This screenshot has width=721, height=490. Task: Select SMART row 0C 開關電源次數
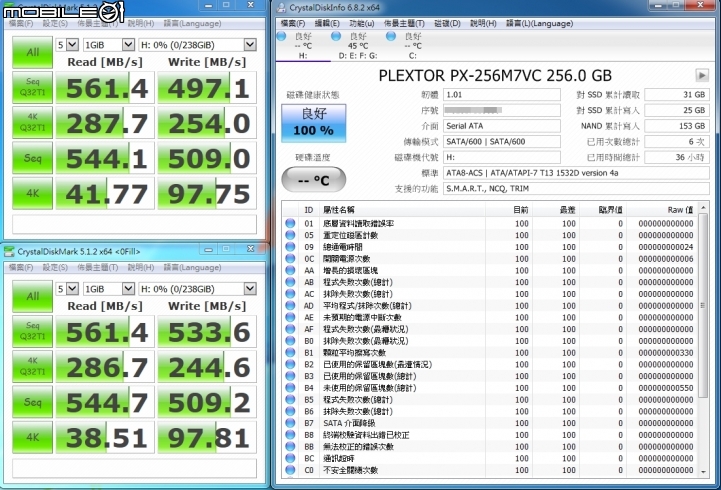pyautogui.click(x=489, y=259)
